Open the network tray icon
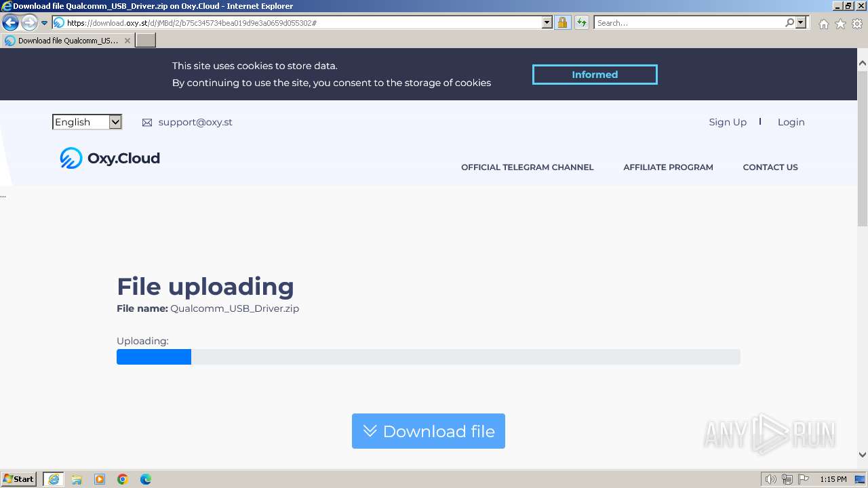The height and width of the screenshot is (488, 868). [x=787, y=479]
